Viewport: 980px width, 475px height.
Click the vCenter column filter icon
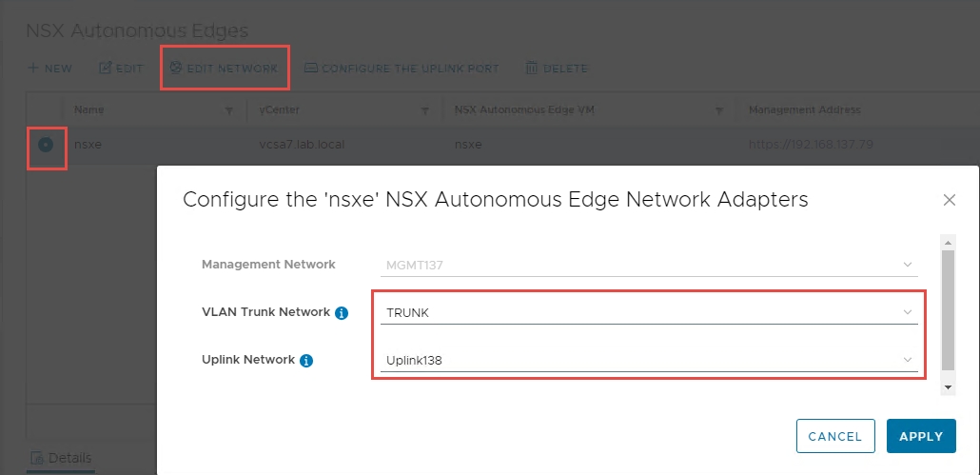click(x=424, y=110)
